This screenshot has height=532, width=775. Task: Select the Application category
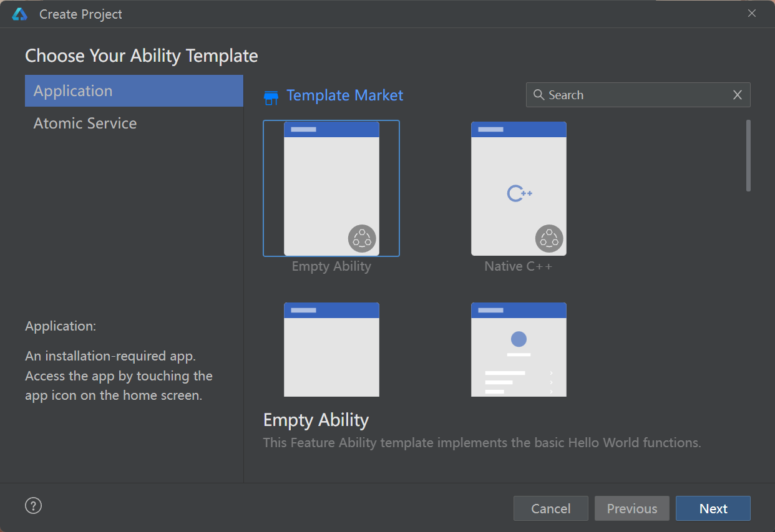[x=134, y=91]
